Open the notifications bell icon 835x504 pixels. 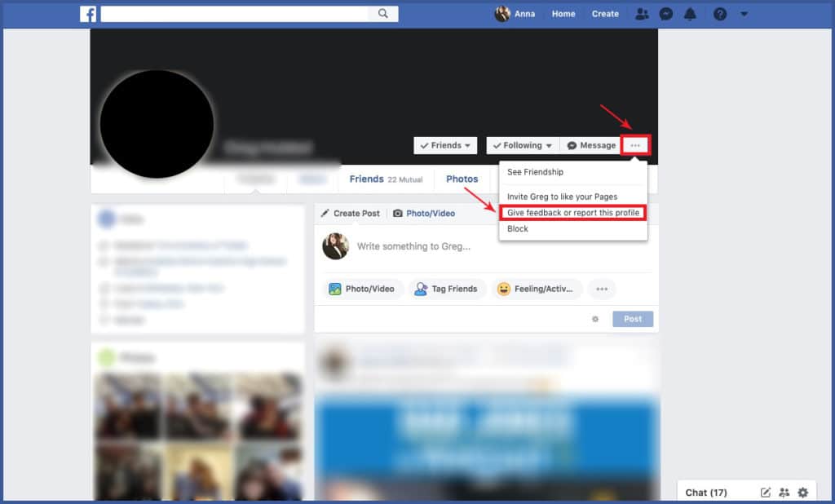click(690, 14)
